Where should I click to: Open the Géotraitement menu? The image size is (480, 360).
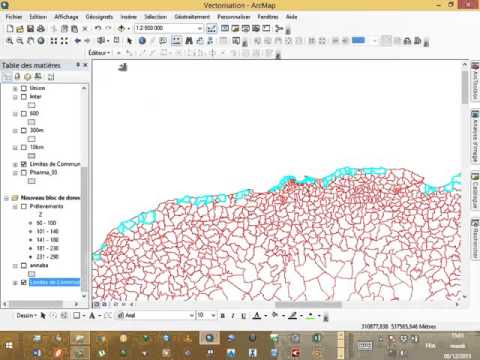pyautogui.click(x=192, y=17)
